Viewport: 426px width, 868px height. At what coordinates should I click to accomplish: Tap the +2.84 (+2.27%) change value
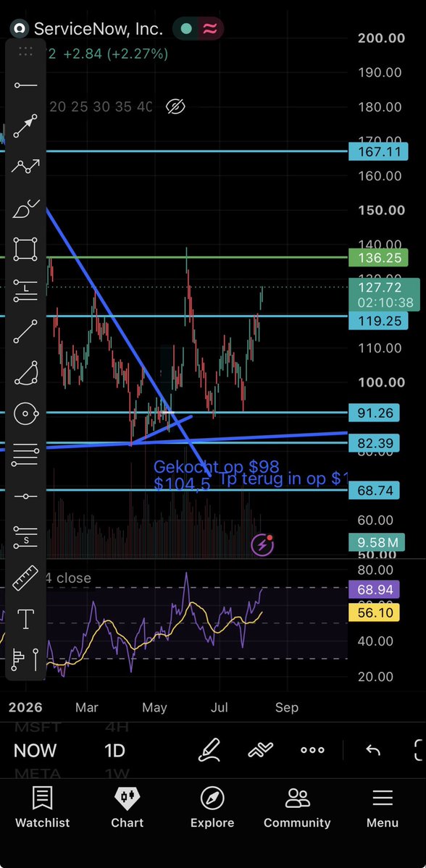point(115,54)
